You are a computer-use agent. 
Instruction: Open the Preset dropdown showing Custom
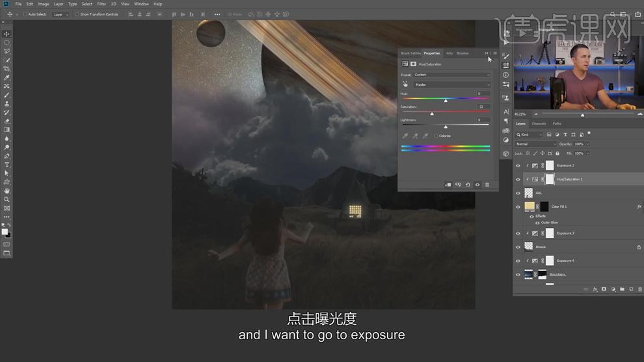[x=451, y=75]
